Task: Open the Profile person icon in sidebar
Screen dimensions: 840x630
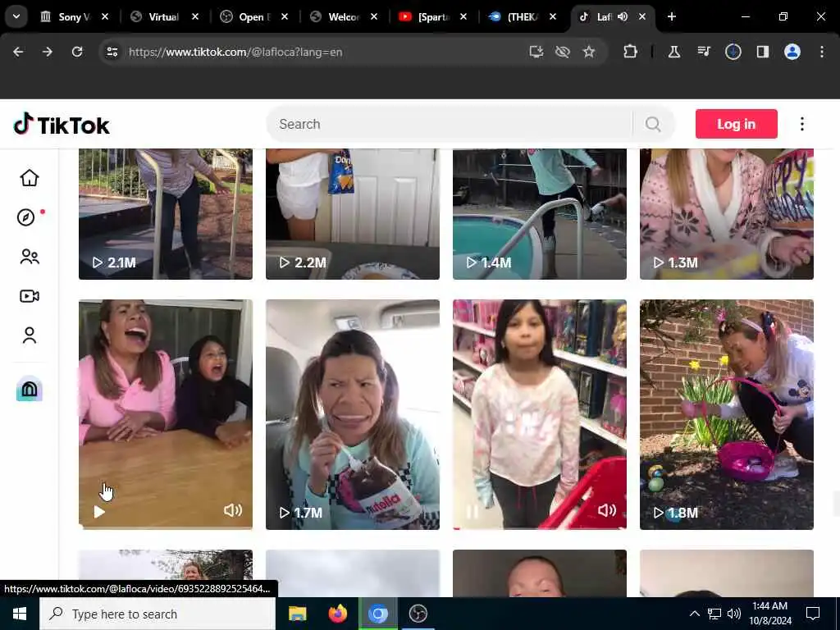Action: [30, 336]
